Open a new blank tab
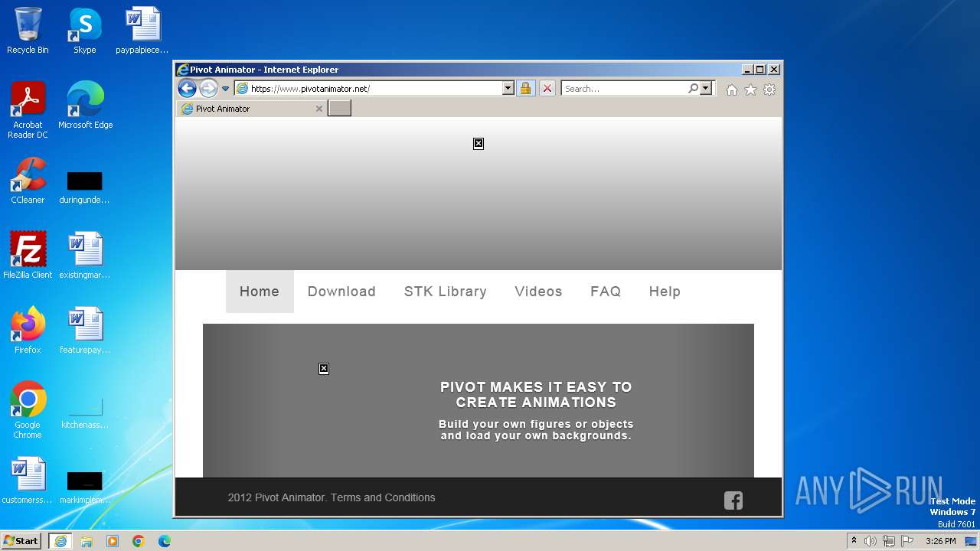The image size is (980, 551). [339, 109]
